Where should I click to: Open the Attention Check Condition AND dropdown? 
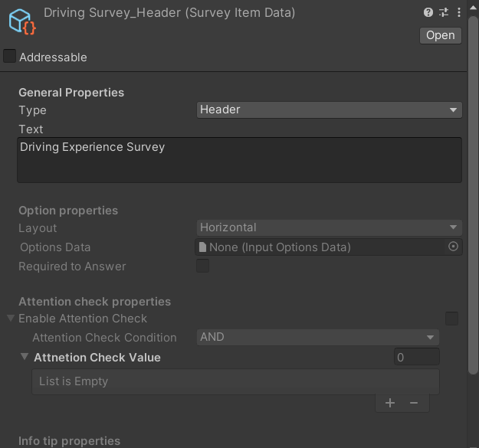point(318,337)
